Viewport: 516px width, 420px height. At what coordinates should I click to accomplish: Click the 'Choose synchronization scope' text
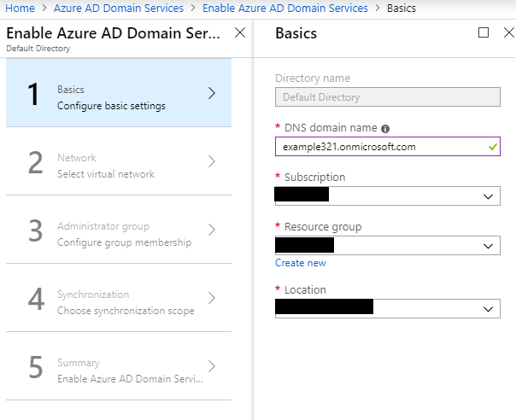[x=126, y=311]
